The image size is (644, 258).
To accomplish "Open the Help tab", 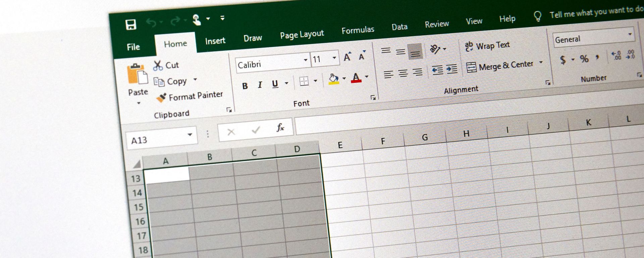I will (507, 19).
